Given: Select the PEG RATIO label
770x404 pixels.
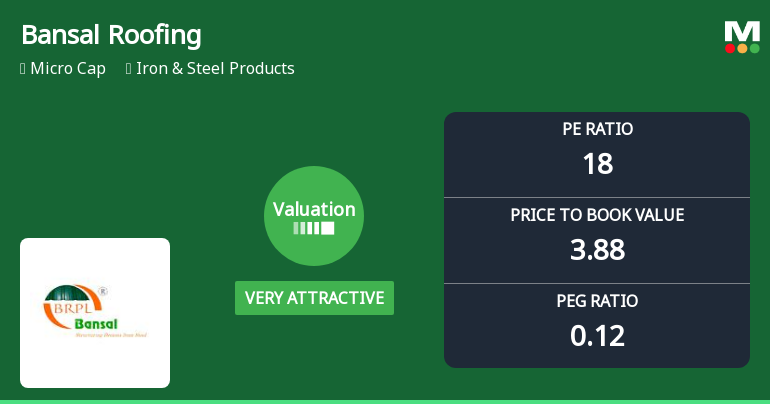Looking at the screenshot, I should 597,301.
